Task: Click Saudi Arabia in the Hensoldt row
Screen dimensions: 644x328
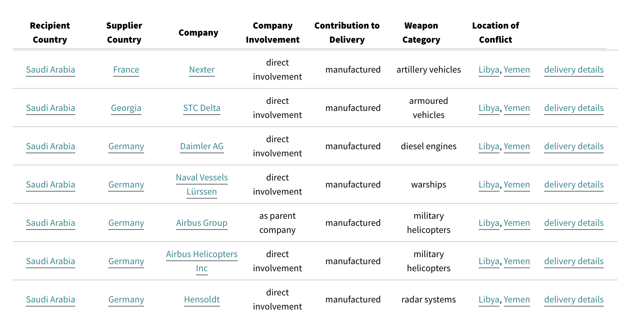Action: [x=50, y=299]
